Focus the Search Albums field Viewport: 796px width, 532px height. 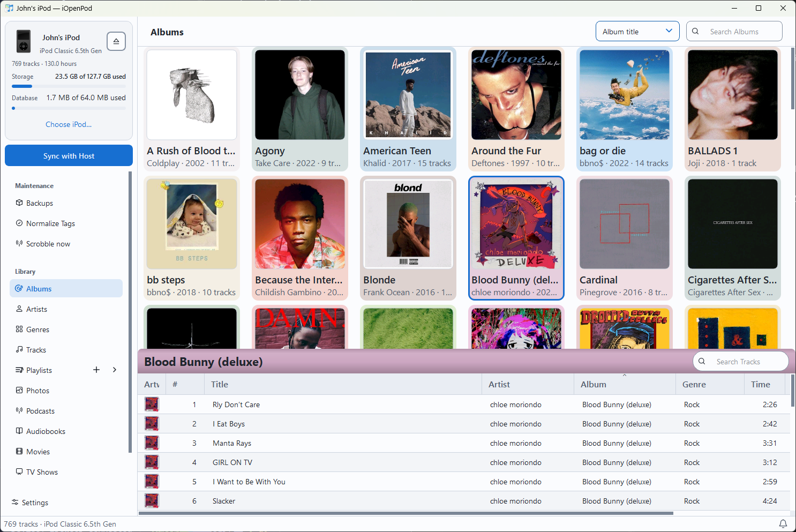[734, 32]
